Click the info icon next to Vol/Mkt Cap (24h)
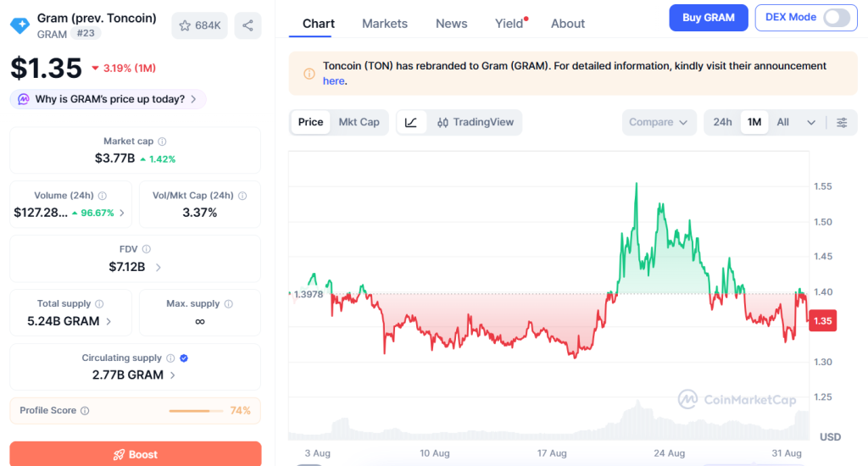 (242, 196)
